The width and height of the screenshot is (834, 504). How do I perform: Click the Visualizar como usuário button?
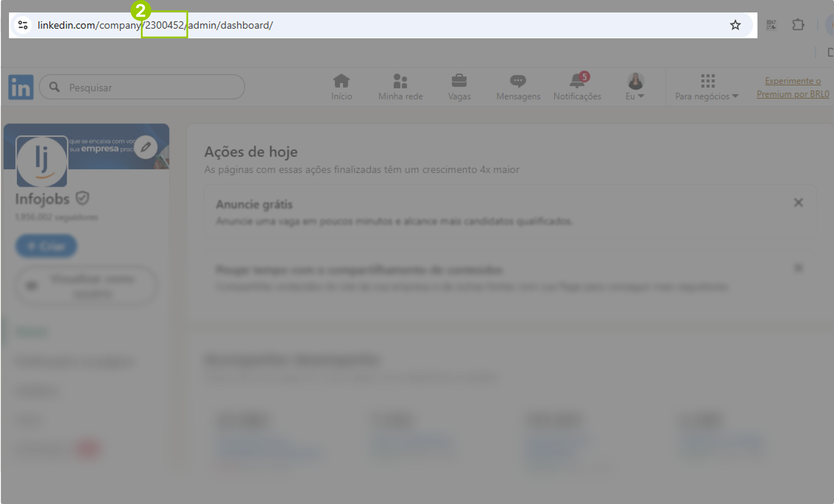click(x=86, y=286)
